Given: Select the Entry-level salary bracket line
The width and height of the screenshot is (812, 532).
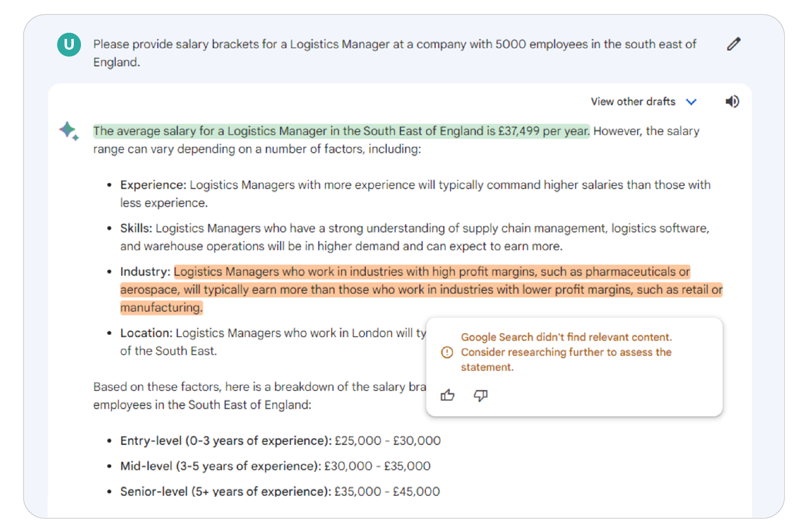Looking at the screenshot, I should point(280,441).
